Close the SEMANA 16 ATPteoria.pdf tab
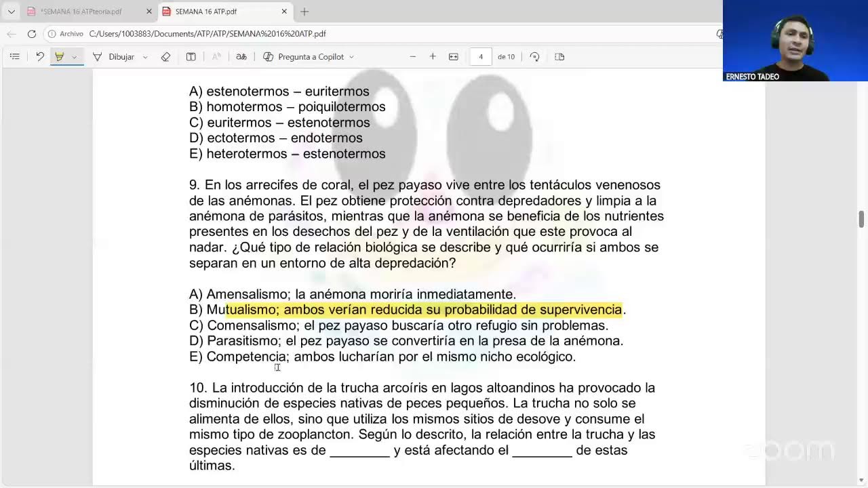 (149, 12)
